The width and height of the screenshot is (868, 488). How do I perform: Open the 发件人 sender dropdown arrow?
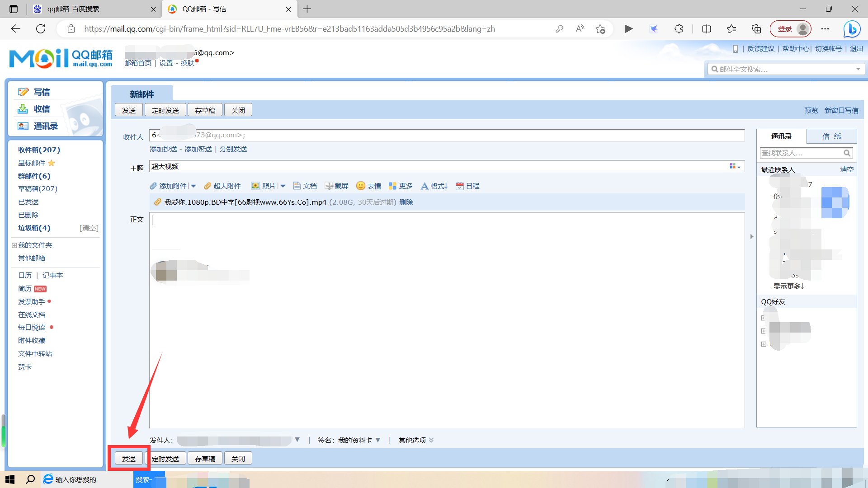297,440
